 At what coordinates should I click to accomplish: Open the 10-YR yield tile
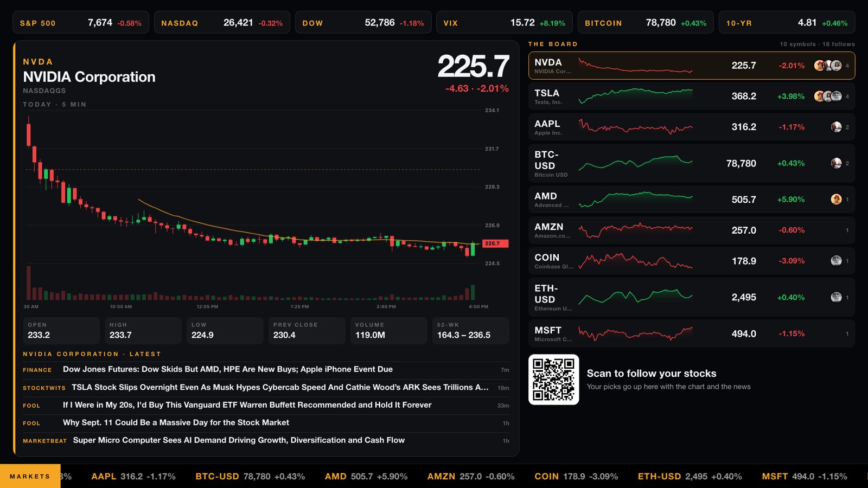click(x=787, y=23)
